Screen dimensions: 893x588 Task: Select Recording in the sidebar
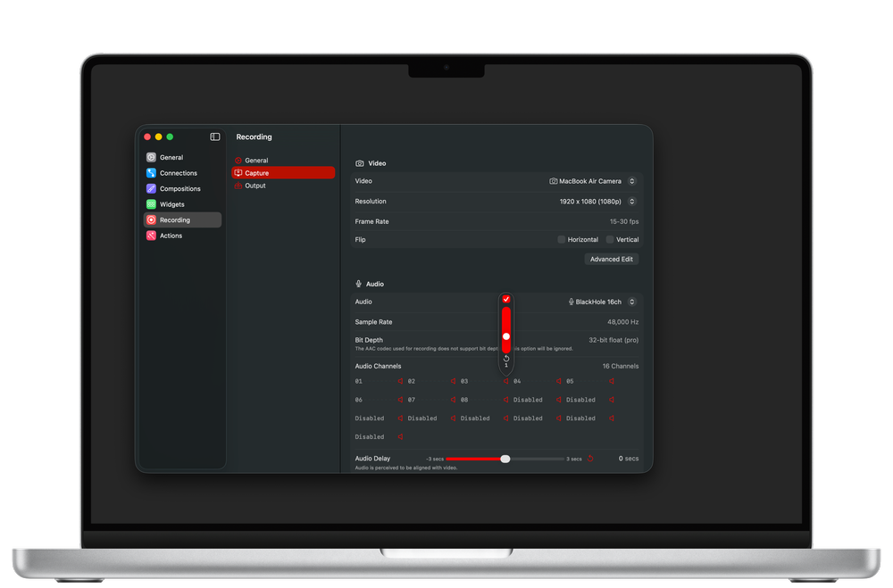pos(182,219)
